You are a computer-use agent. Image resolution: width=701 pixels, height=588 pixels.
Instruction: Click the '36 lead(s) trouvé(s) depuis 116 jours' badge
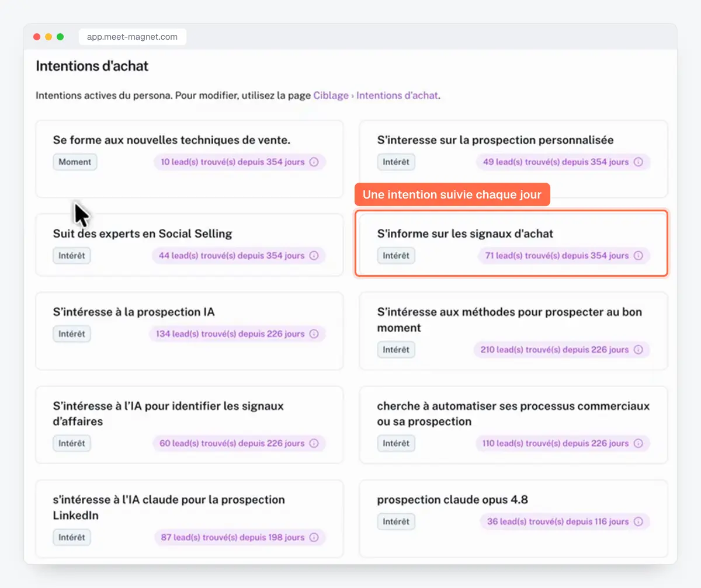565,521
